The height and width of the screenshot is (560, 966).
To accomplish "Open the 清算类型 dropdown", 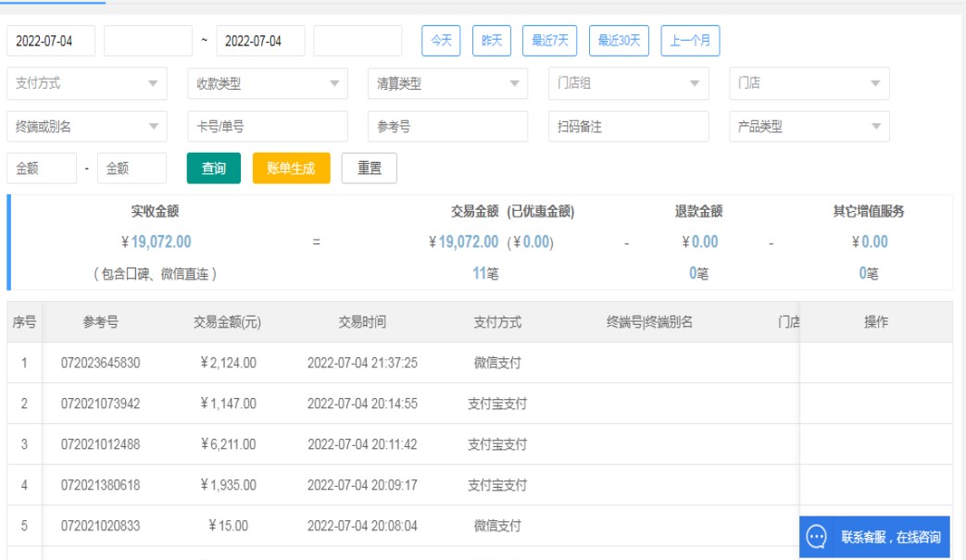I will (x=447, y=83).
